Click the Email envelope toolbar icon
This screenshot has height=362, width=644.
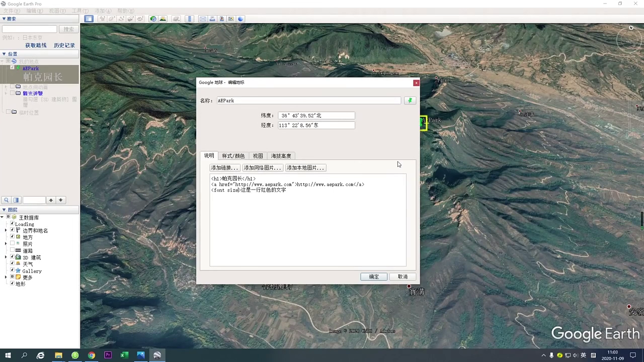coord(203,19)
